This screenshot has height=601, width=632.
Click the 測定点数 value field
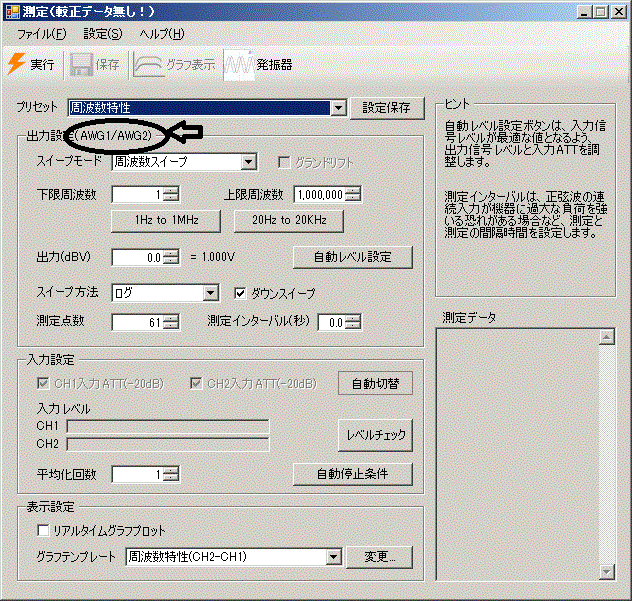tap(137, 322)
